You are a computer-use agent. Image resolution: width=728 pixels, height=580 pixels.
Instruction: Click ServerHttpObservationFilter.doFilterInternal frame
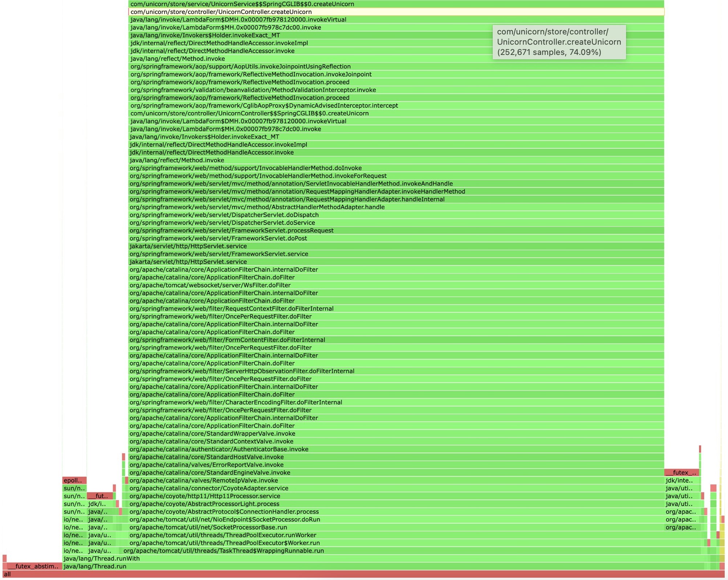pos(396,371)
